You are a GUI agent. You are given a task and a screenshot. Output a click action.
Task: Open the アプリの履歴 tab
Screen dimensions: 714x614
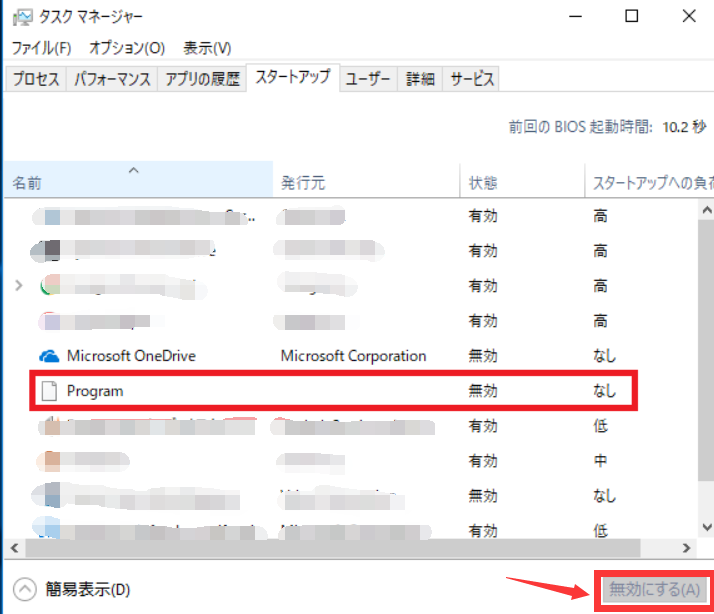(x=201, y=79)
